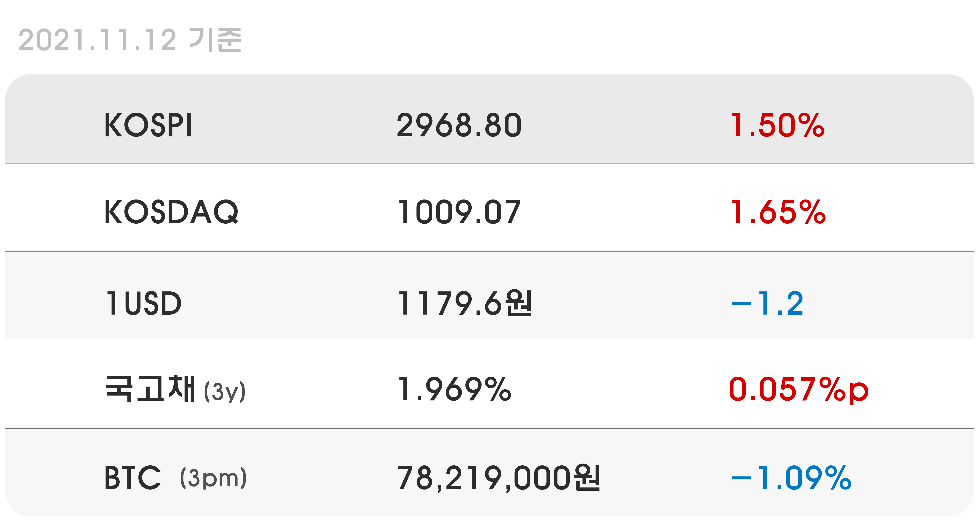Click the (3y) maturity note

(225, 391)
